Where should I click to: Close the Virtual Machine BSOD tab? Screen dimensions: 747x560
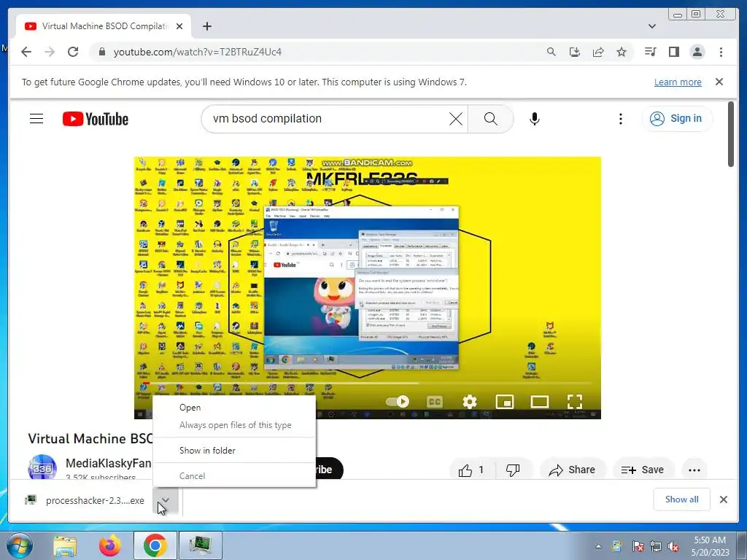[179, 26]
